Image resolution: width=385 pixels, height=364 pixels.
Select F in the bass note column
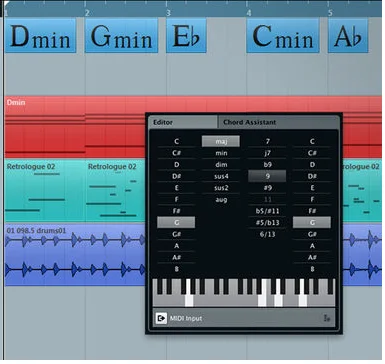(x=312, y=200)
